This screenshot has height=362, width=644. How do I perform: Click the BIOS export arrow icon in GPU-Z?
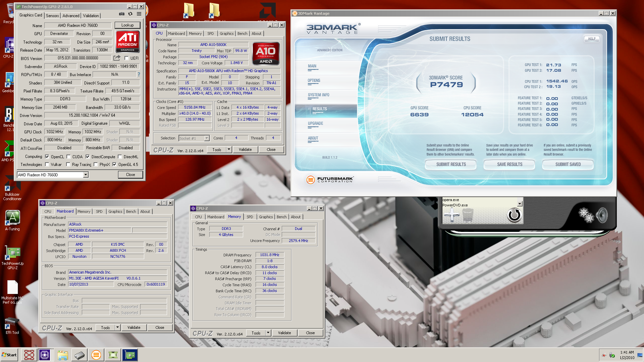click(117, 58)
